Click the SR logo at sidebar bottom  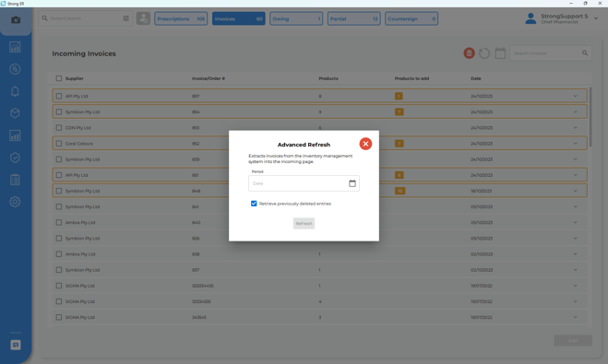click(16, 345)
